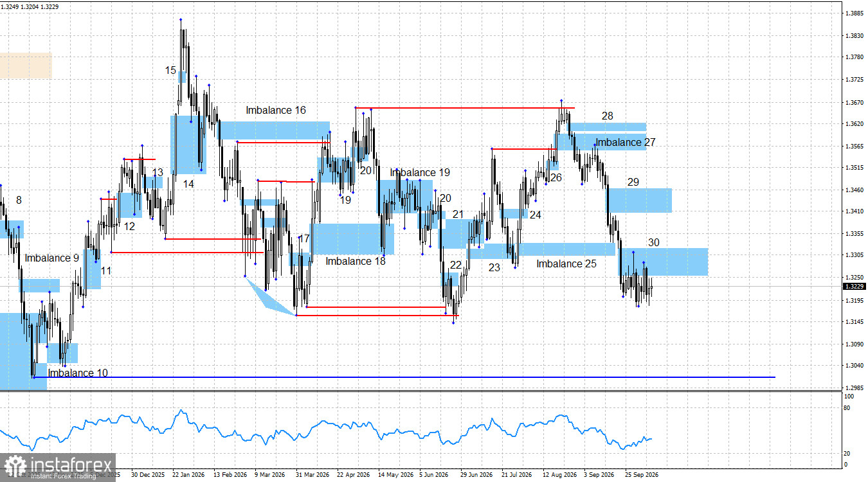The image size is (868, 482).
Task: Click the "5 Jun 2026" date label
Action: coord(433,476)
